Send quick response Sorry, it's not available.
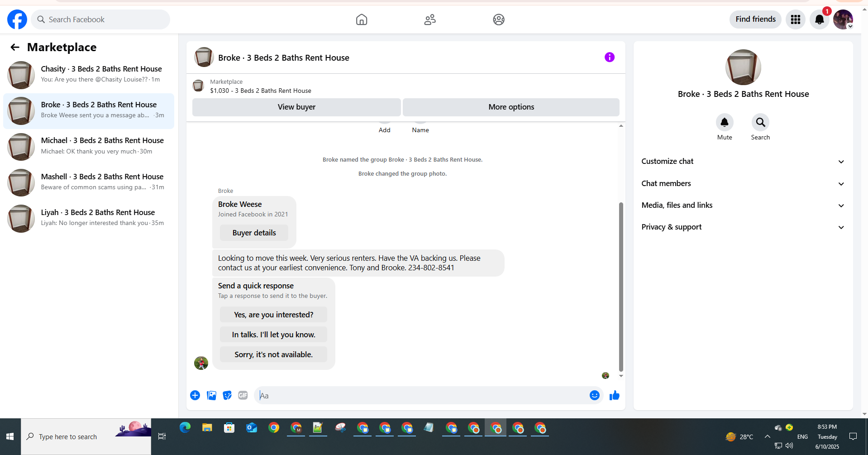This screenshot has height=455, width=868. coord(273,354)
